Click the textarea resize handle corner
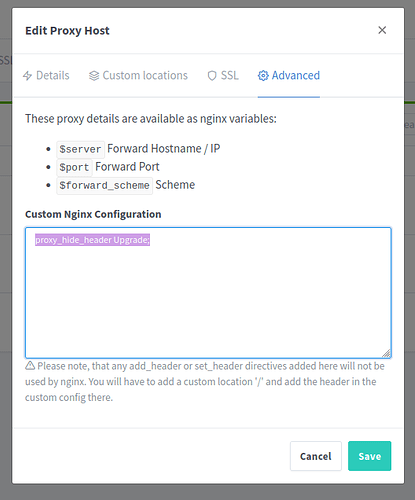This screenshot has height=500, width=415. pos(386,353)
